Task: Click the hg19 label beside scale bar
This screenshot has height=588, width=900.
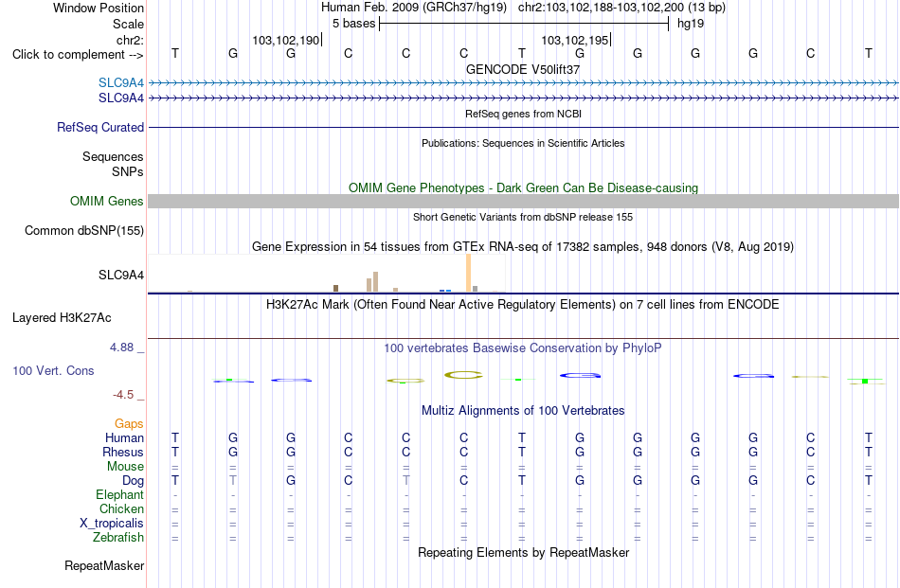Action: tap(691, 24)
